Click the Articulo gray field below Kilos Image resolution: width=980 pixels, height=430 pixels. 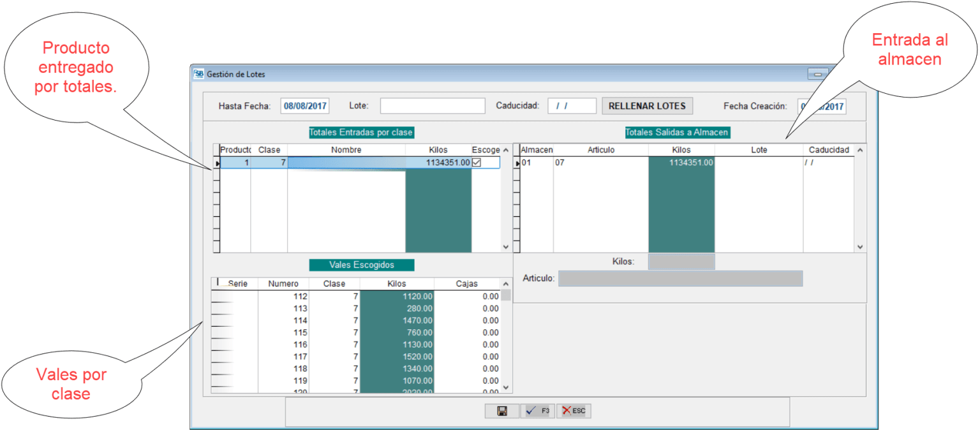680,279
